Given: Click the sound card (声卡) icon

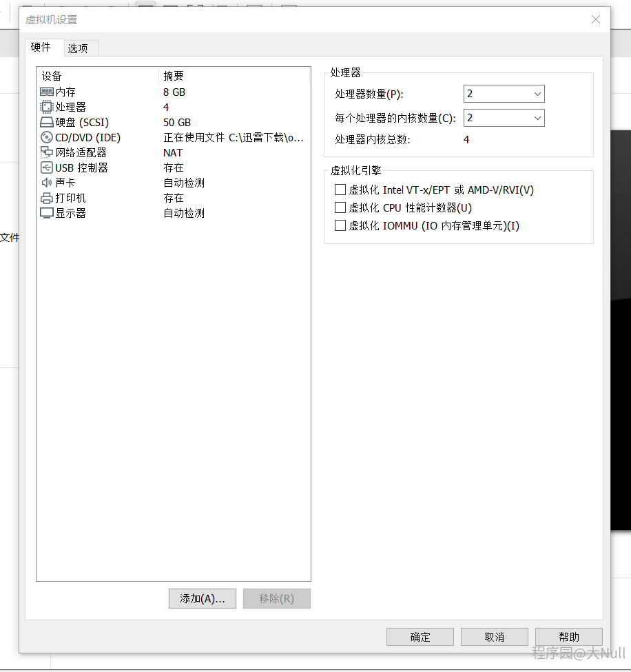Looking at the screenshot, I should coord(47,183).
